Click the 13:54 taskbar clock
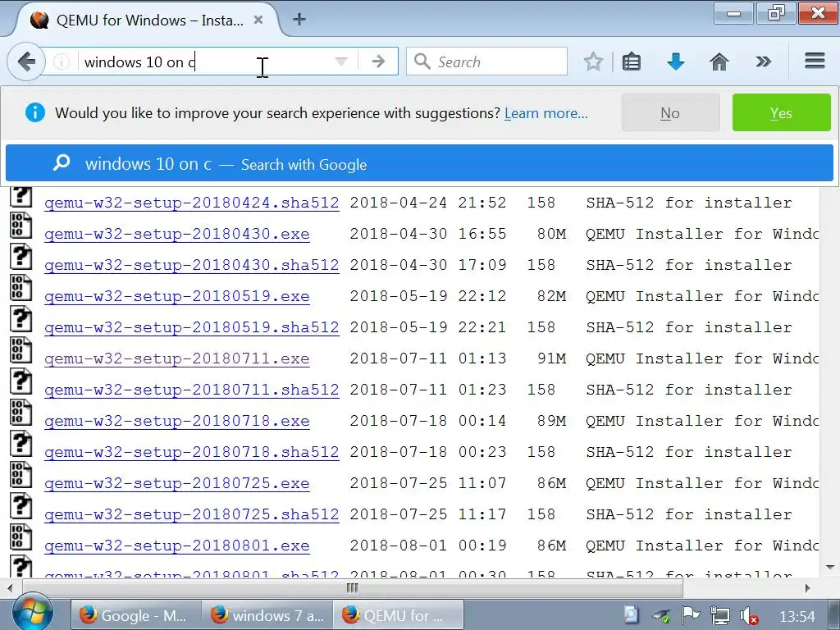840x630 pixels. [797, 616]
